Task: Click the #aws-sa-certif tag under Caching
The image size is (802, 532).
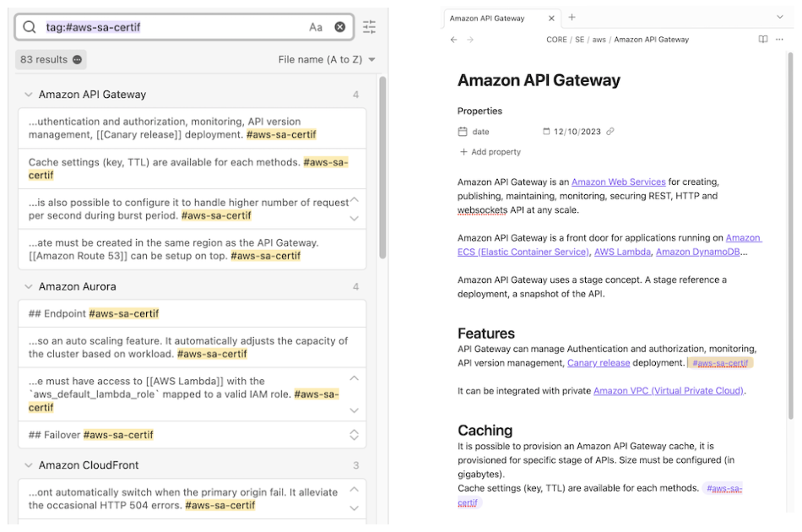Action: 723,489
